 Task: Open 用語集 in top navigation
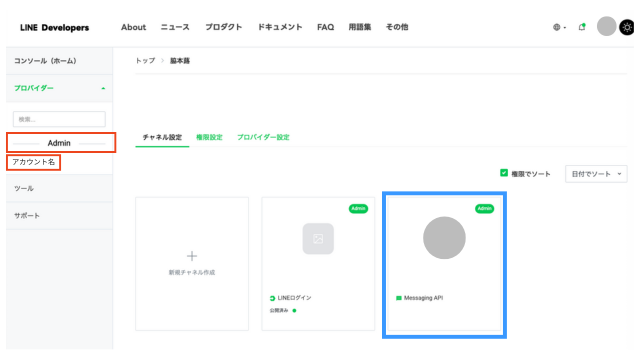coord(360,27)
